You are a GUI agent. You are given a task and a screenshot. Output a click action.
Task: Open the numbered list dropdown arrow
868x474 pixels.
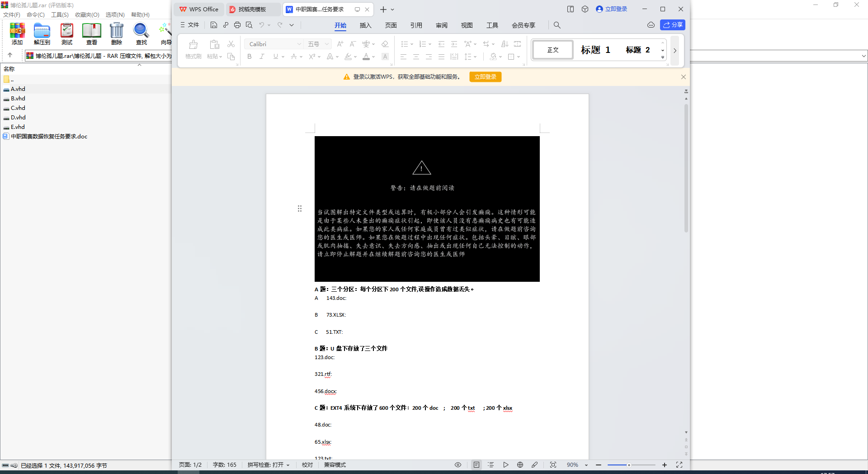point(430,44)
